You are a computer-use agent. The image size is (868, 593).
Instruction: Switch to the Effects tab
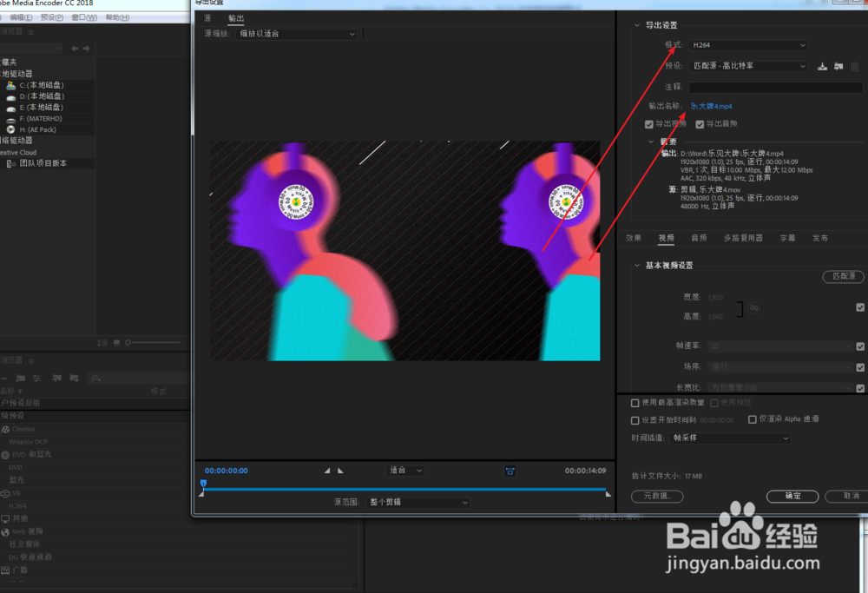click(x=634, y=238)
